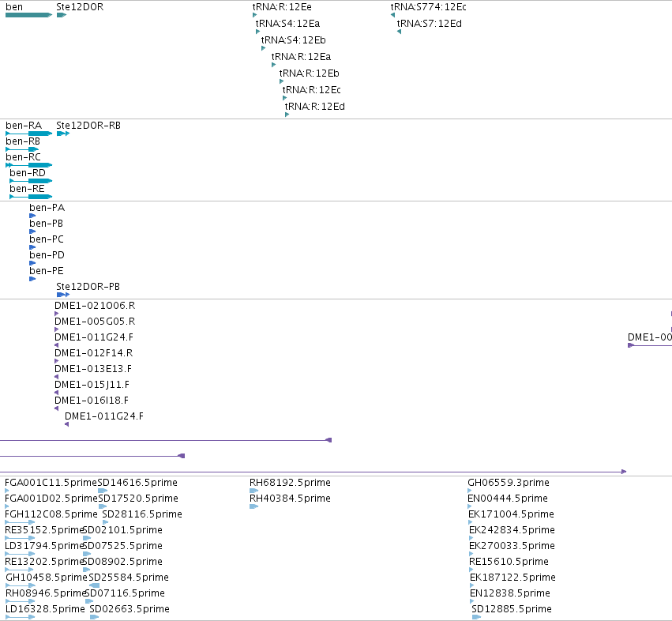
Task: Click the GH10458.5prime EST label
Action: [47, 578]
